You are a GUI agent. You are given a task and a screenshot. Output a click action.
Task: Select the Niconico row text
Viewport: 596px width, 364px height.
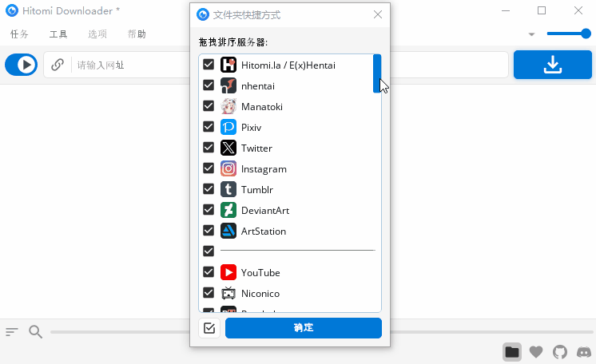point(260,293)
